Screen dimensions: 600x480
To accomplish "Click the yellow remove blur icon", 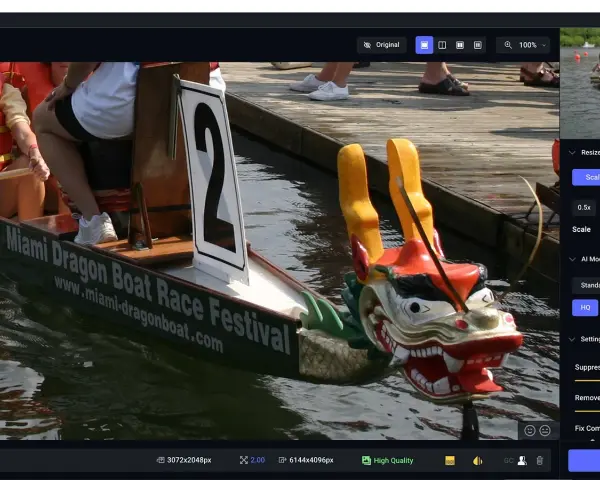I will 478,460.
